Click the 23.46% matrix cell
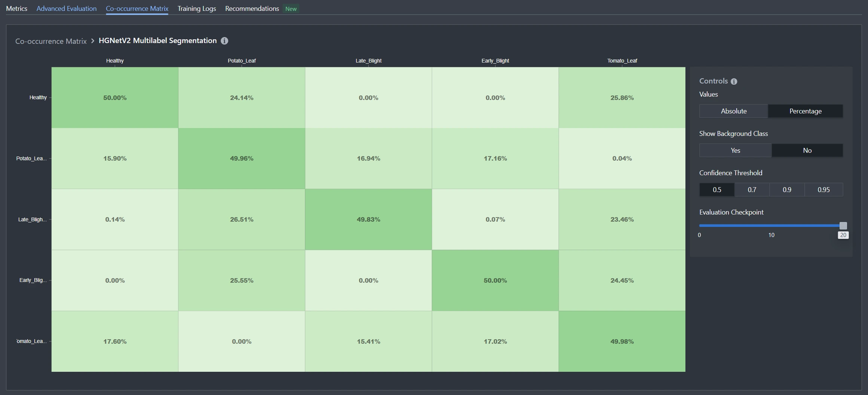The image size is (868, 395). (622, 219)
